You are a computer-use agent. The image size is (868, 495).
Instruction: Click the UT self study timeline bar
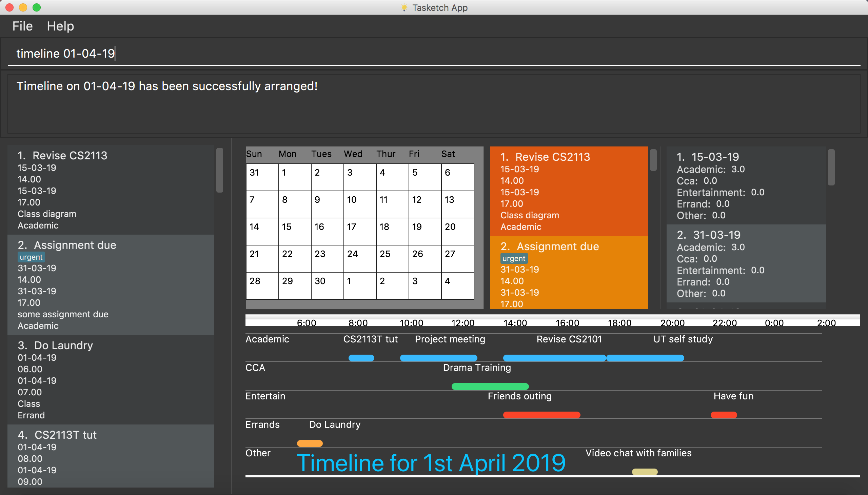645,358
